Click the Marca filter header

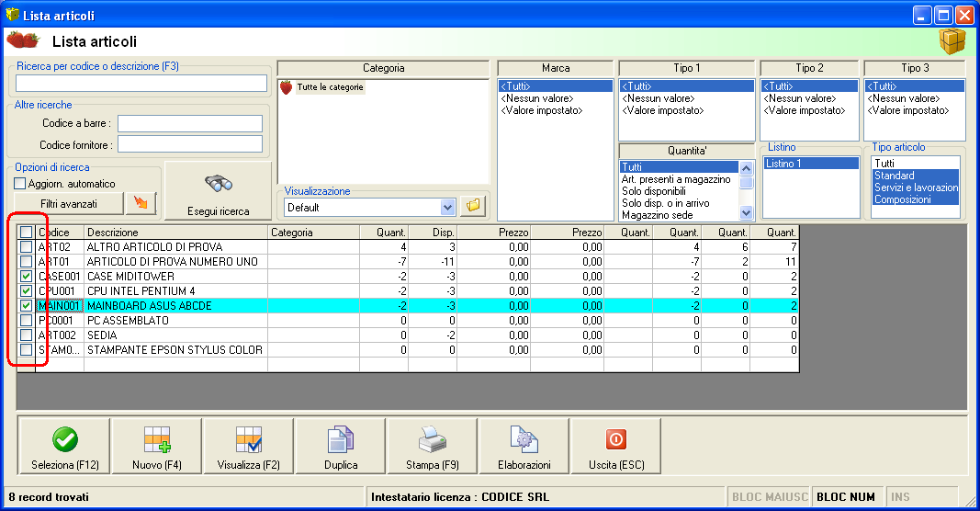tap(555, 68)
